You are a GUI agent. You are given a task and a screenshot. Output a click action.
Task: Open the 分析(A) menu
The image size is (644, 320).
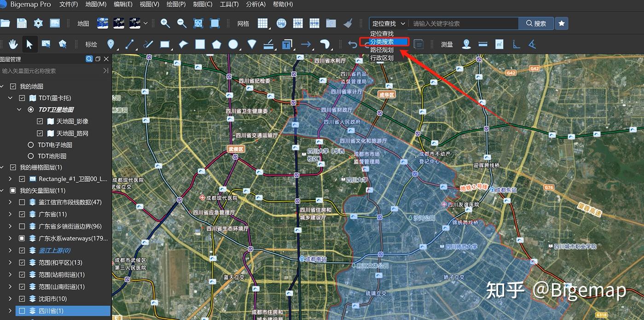[x=256, y=4]
